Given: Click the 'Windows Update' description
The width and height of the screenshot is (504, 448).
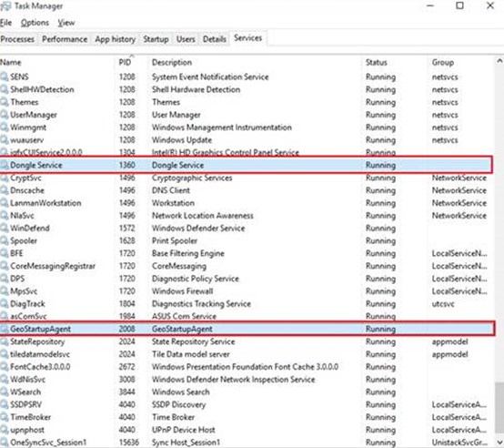Looking at the screenshot, I should pos(182,140).
